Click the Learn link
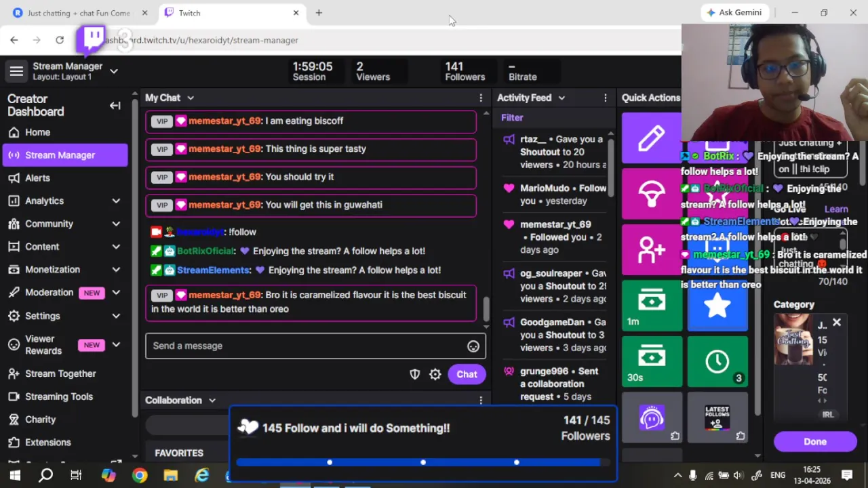The image size is (868, 488). coord(836,209)
